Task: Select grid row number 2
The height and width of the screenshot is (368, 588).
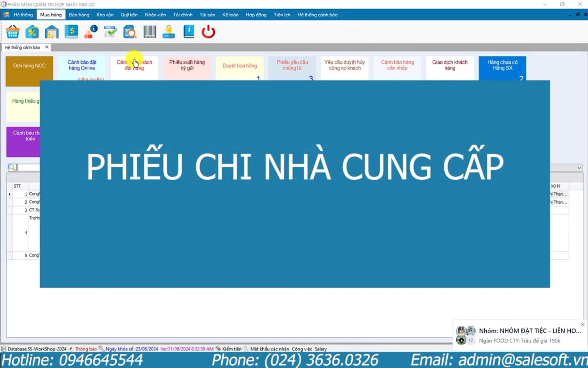Action: pos(24,202)
